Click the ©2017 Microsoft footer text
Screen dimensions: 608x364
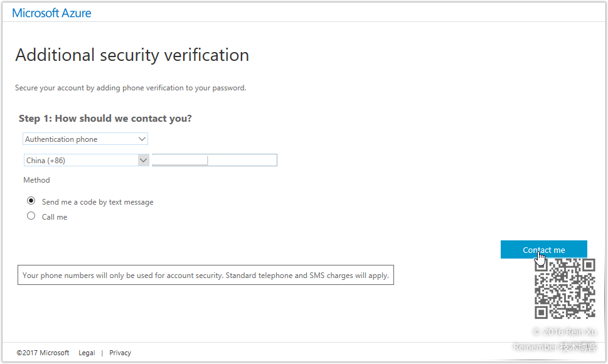43,353
